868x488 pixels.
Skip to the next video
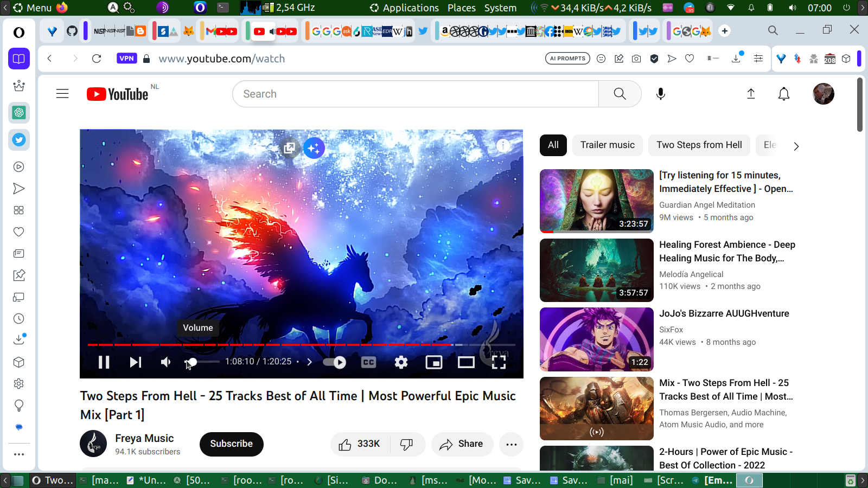tap(136, 362)
